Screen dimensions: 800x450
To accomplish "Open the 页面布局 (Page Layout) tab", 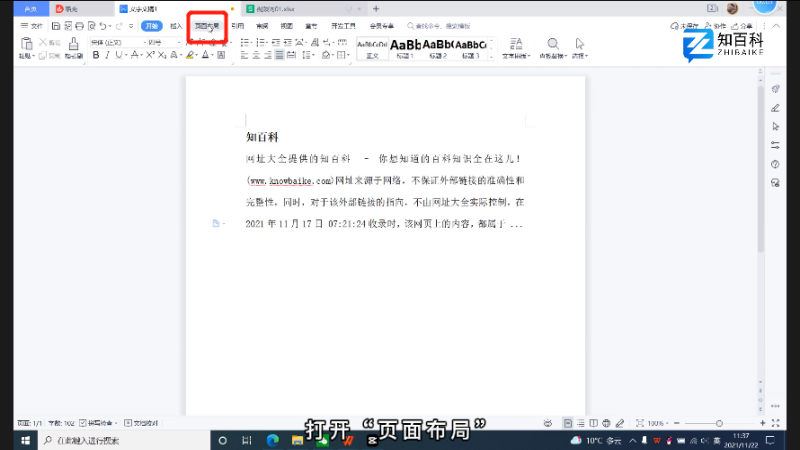I will tap(208, 26).
